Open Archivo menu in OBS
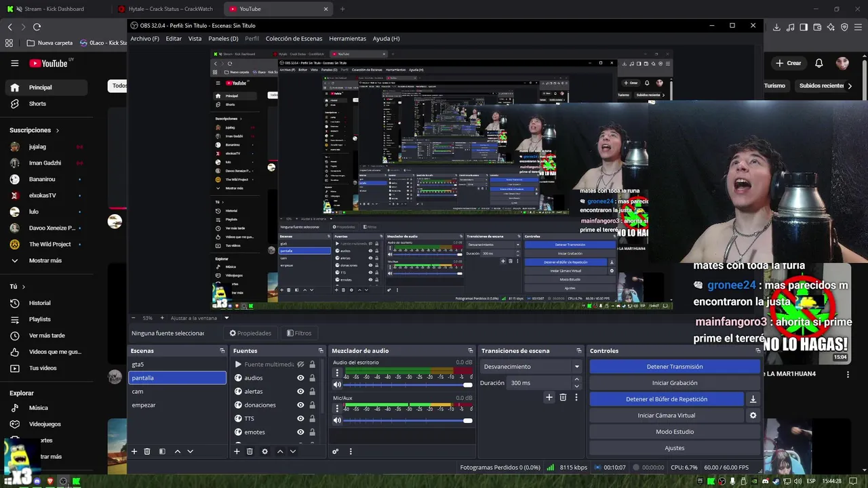Viewport: 868px width, 488px height. pos(145,39)
